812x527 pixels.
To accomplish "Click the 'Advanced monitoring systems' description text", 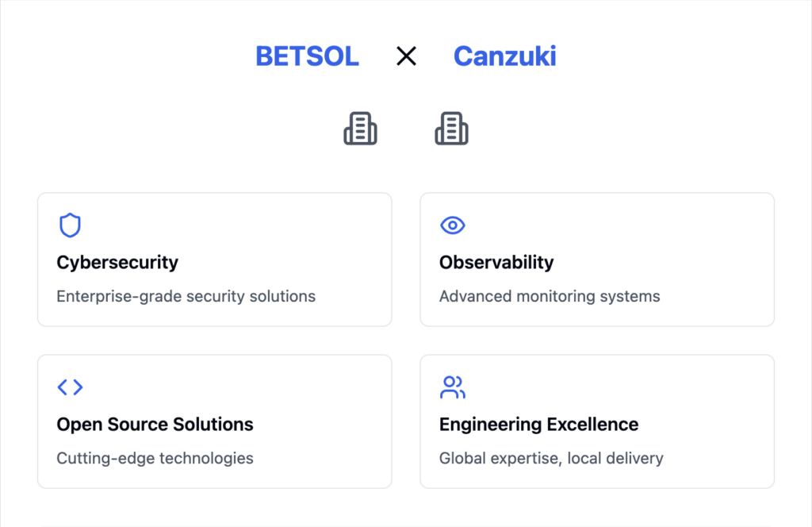I will pos(550,296).
